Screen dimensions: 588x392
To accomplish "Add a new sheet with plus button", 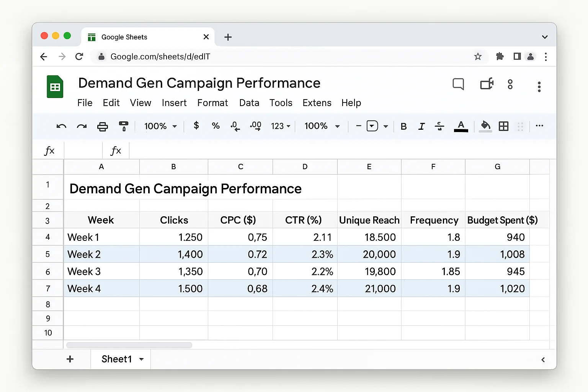I will pos(70,359).
